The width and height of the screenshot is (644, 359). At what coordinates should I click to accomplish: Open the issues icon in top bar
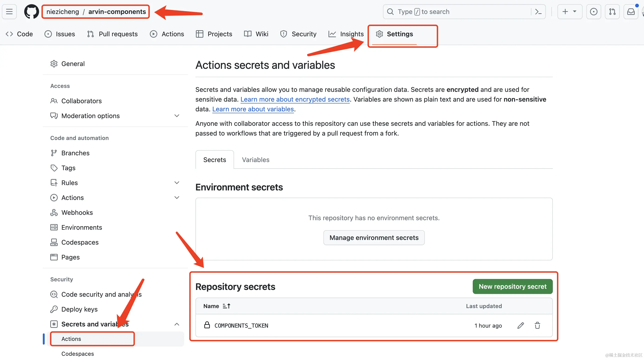tap(594, 11)
